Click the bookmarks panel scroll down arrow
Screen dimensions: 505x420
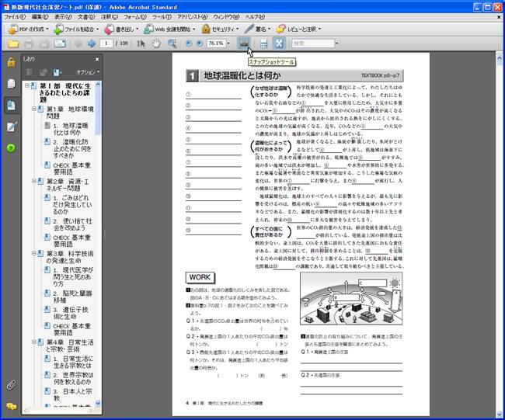[x=98, y=403]
